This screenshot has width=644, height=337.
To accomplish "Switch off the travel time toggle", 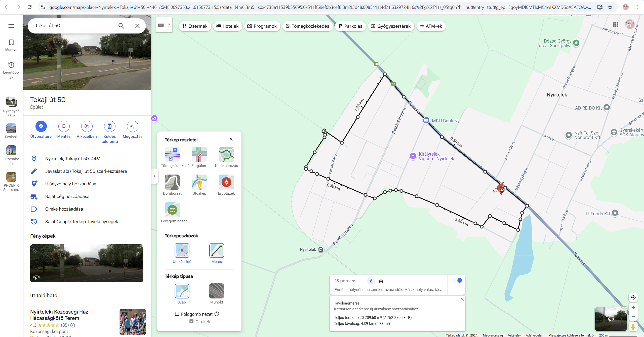I will coord(457,280).
